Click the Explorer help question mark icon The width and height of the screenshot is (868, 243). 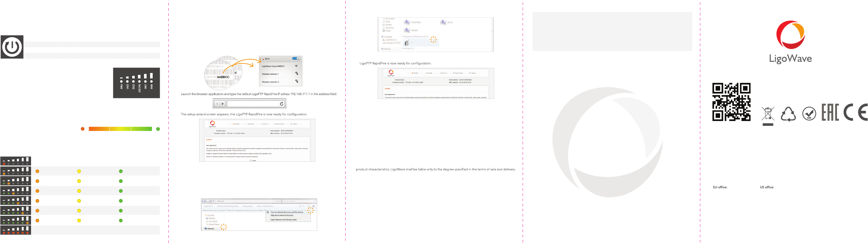point(313,206)
